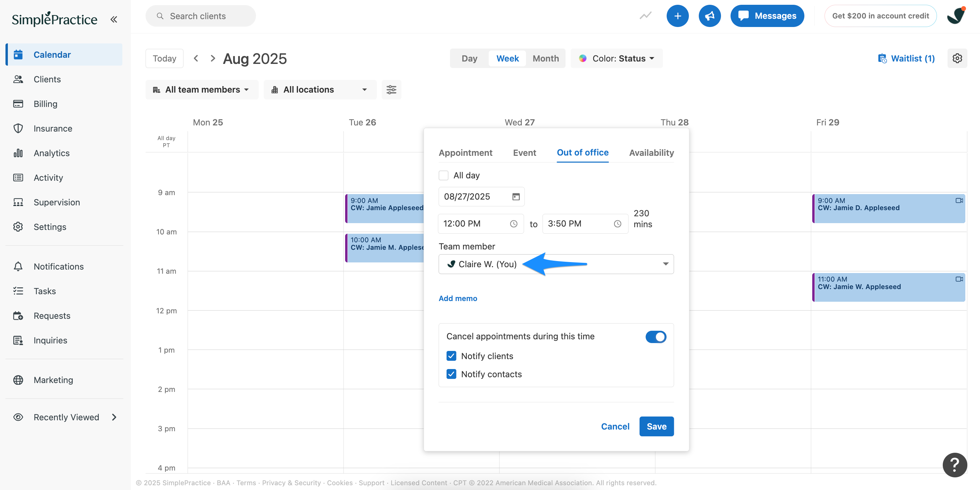Go to previous week arrow

[196, 58]
